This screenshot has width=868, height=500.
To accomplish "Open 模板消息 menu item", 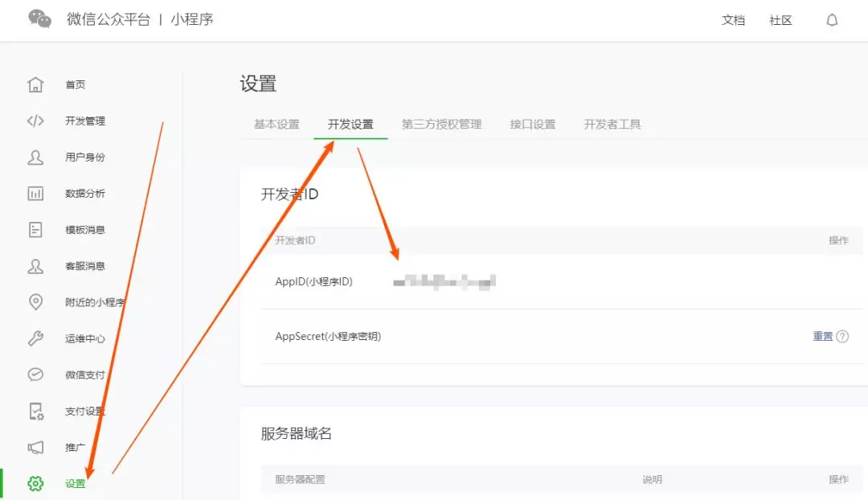I will (85, 230).
